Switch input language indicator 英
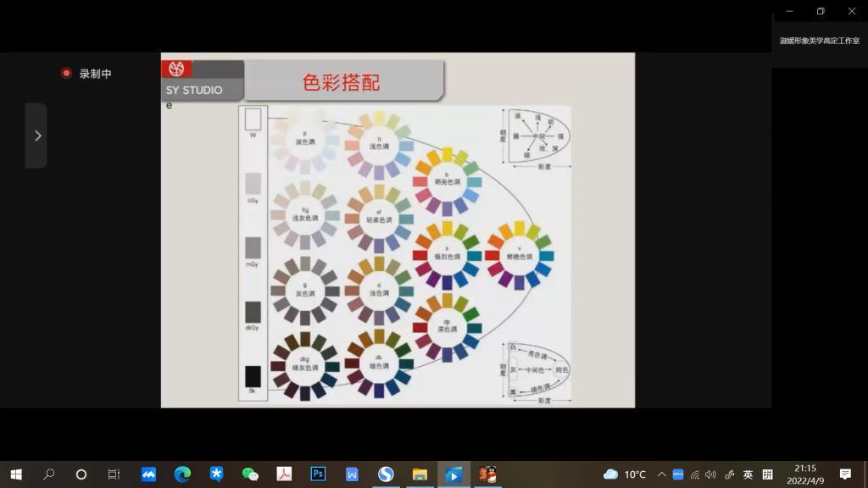The image size is (868, 488). coord(748,474)
